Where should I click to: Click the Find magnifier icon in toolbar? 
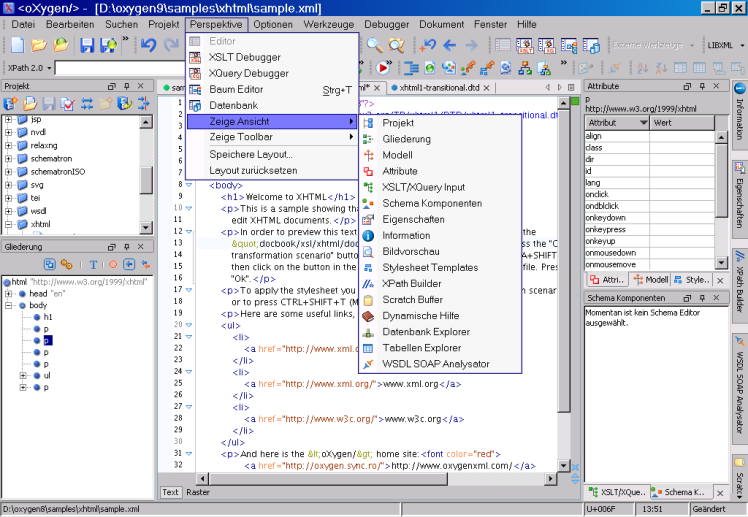[x=374, y=45]
